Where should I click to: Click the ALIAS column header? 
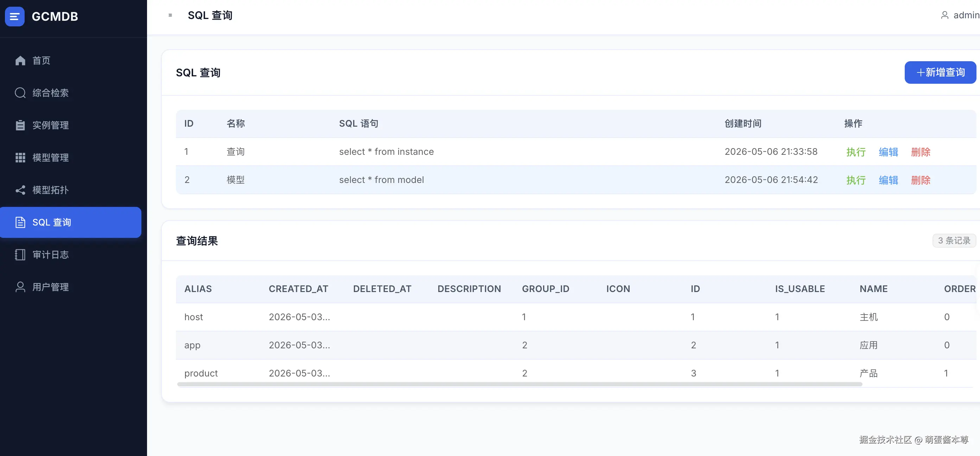point(198,289)
